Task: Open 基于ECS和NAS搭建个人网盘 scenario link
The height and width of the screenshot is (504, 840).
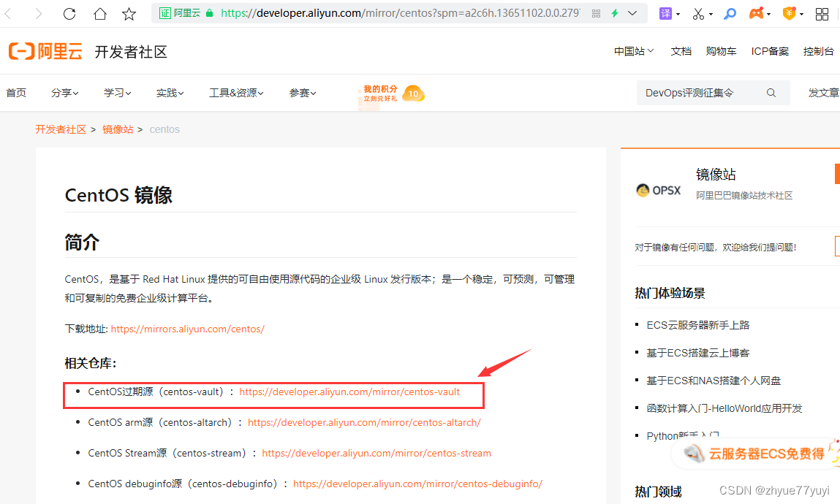Action: [x=714, y=381]
